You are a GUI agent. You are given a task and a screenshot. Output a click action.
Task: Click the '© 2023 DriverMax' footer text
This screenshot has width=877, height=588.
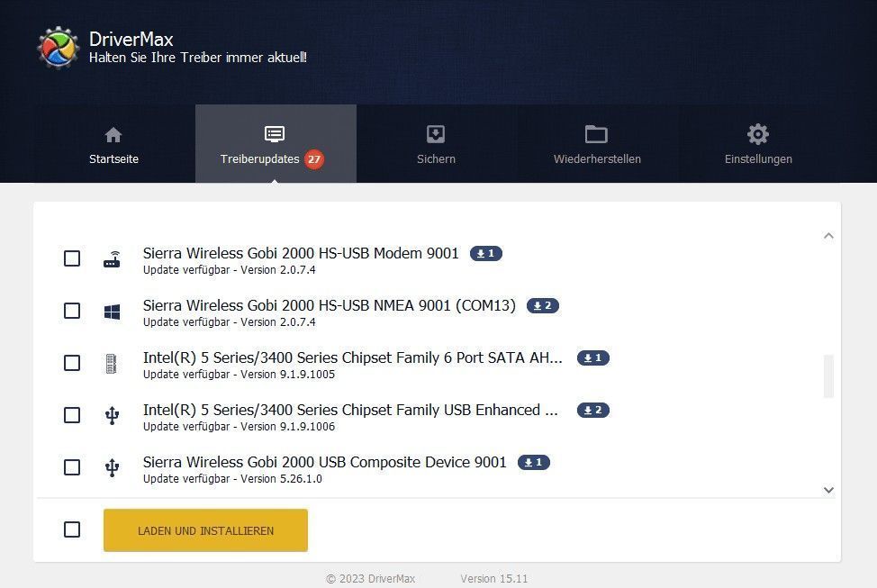pos(370,578)
